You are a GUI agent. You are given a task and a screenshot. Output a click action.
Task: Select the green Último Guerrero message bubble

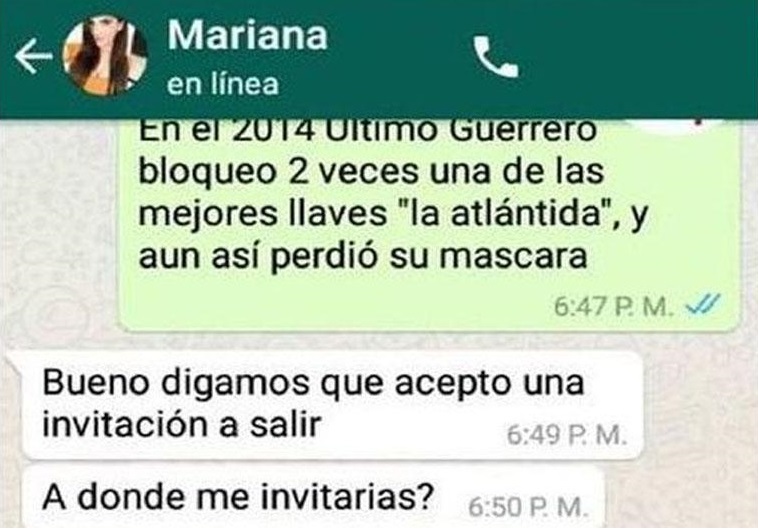pyautogui.click(x=429, y=225)
